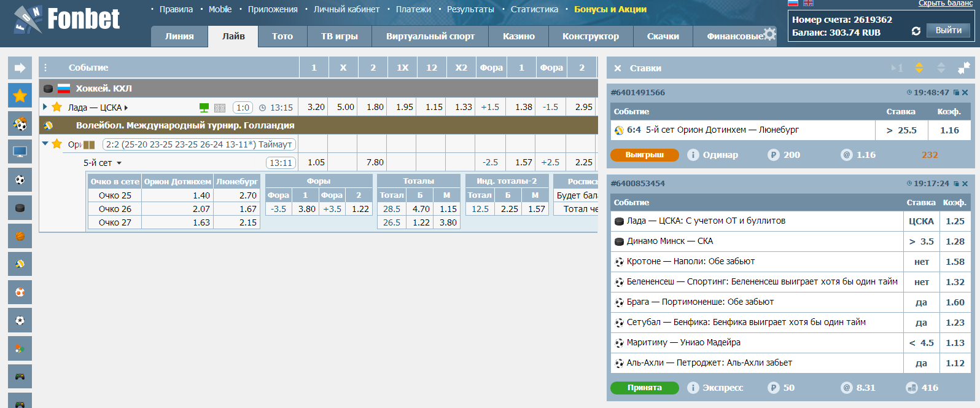Open the Финансовые tab

[x=735, y=36]
